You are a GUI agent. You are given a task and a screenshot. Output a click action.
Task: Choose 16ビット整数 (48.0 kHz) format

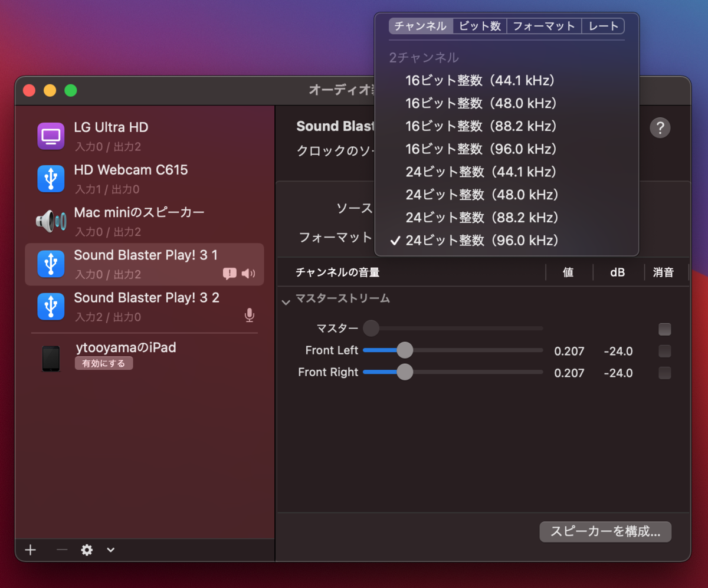[x=507, y=103]
